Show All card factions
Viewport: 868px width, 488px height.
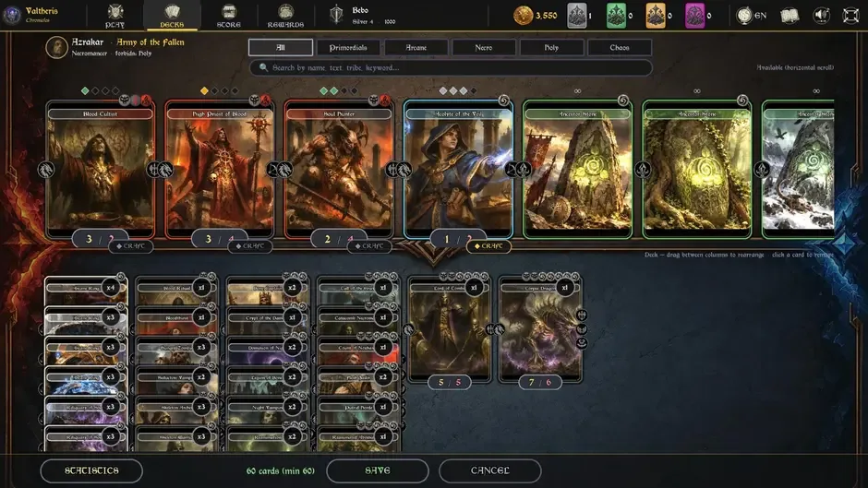[x=281, y=48]
